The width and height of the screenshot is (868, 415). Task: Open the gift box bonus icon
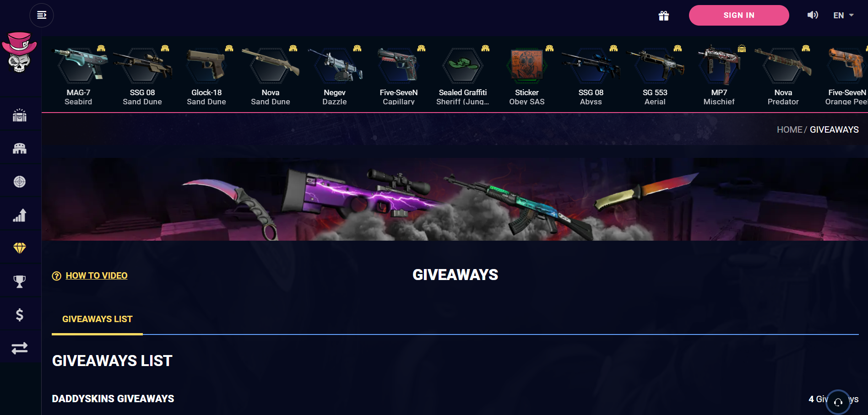pos(664,16)
